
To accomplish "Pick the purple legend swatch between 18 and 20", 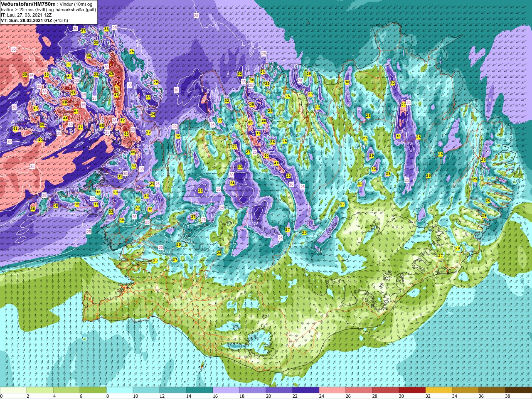I will click(x=253, y=390).
